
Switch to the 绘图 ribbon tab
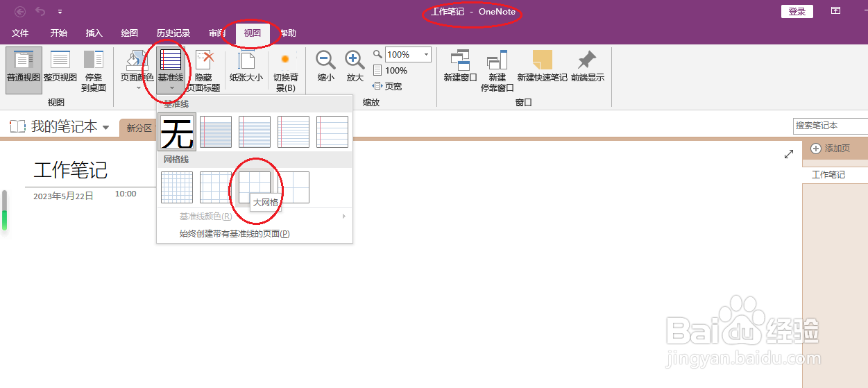click(x=130, y=33)
